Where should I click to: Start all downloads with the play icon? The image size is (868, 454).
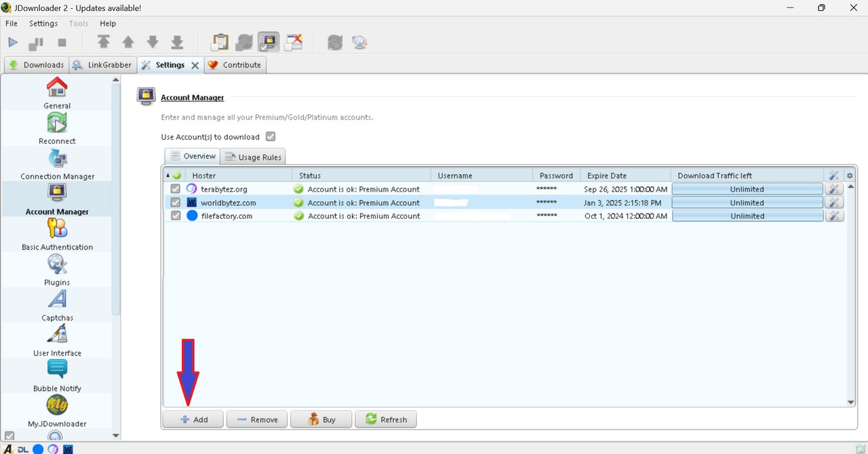click(x=13, y=43)
